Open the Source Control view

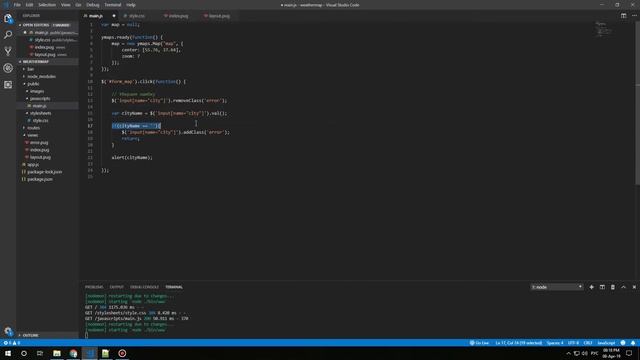[x=8, y=51]
